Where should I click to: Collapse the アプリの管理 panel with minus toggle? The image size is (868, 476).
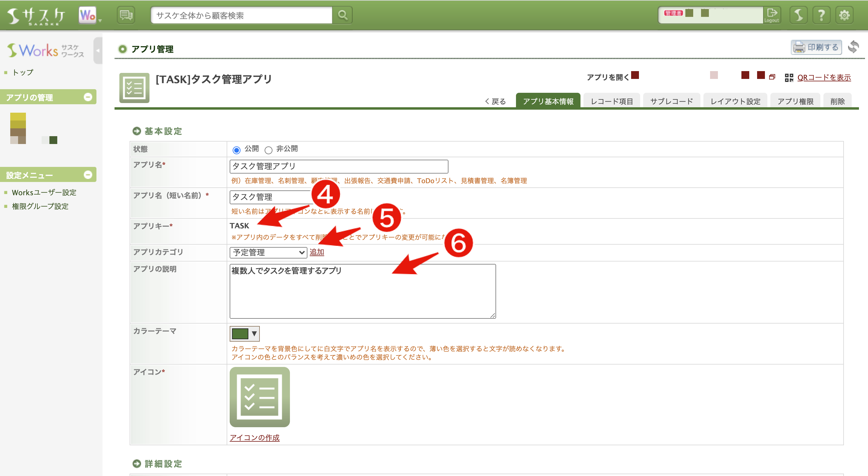point(88,97)
